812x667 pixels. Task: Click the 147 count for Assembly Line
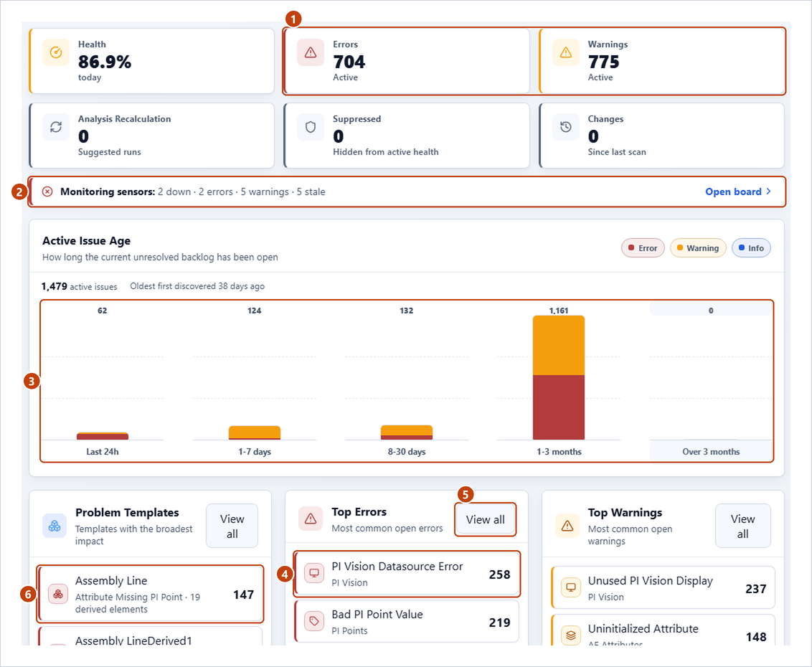(x=243, y=595)
